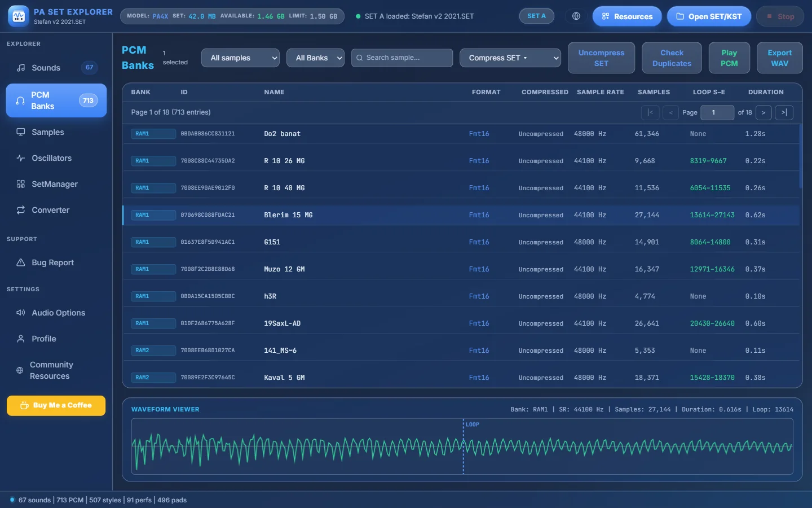Select the PCM Banks sidebar item
The height and width of the screenshot is (508, 812).
pos(56,100)
